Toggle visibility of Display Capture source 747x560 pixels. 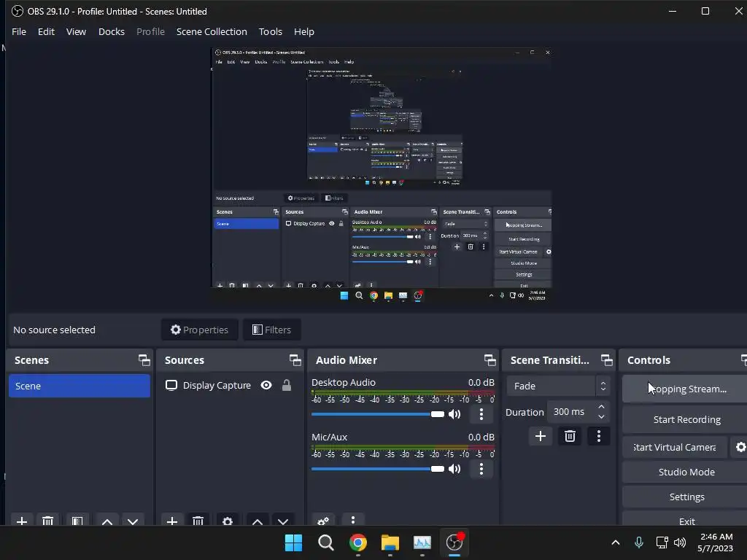tap(266, 385)
